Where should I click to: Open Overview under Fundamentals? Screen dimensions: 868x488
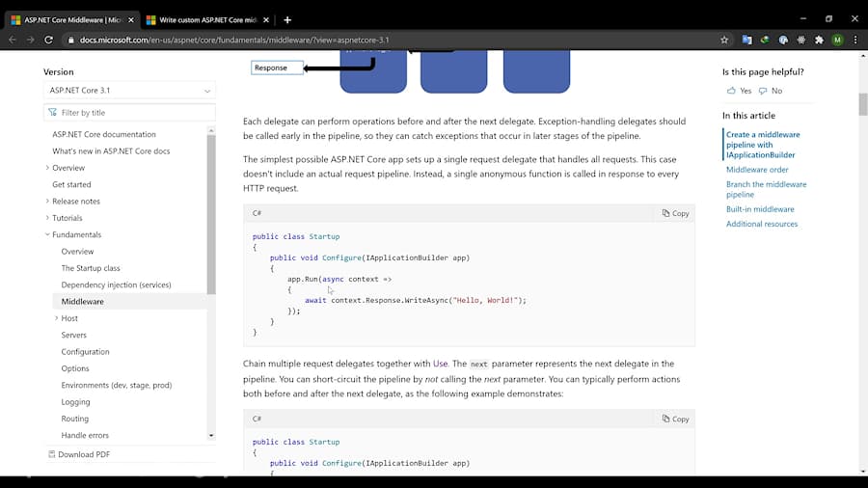point(77,251)
